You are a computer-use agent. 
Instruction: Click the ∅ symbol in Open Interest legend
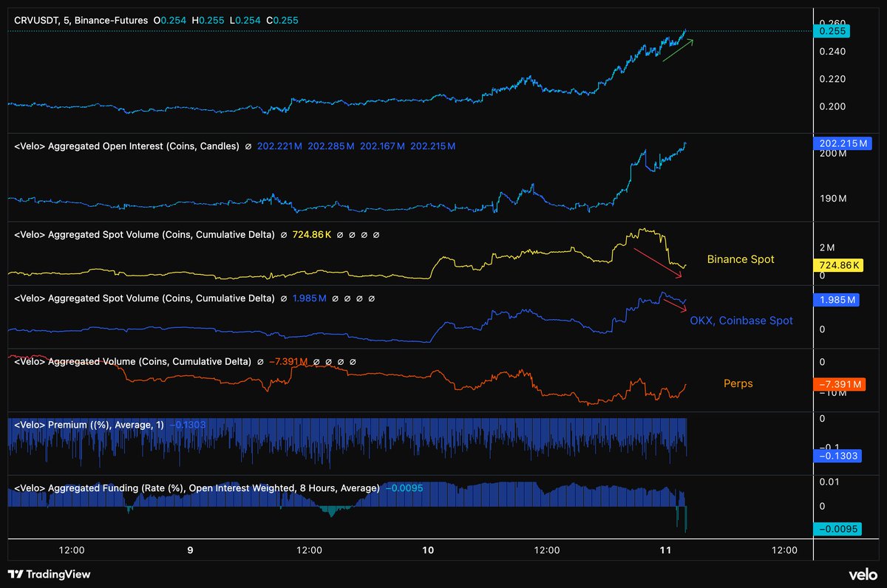(248, 146)
